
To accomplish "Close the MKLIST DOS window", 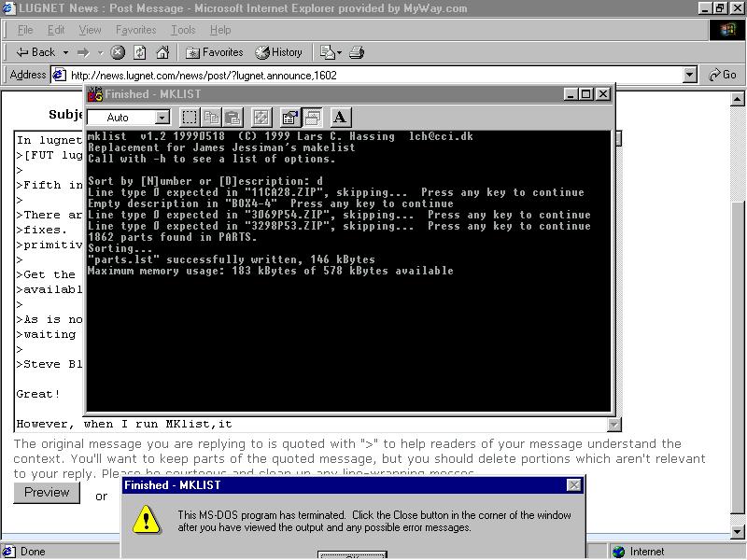I will tap(602, 94).
